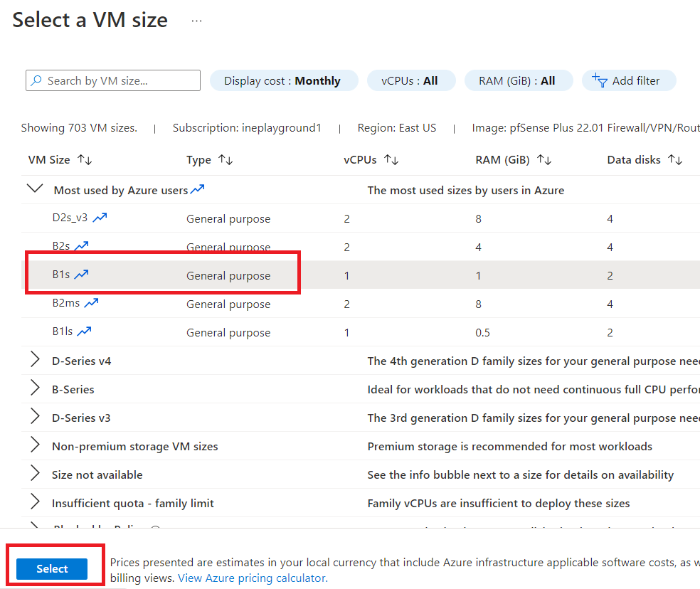This screenshot has width=700, height=589.
Task: Collapse the Most used by Azure users group
Action: point(33,189)
